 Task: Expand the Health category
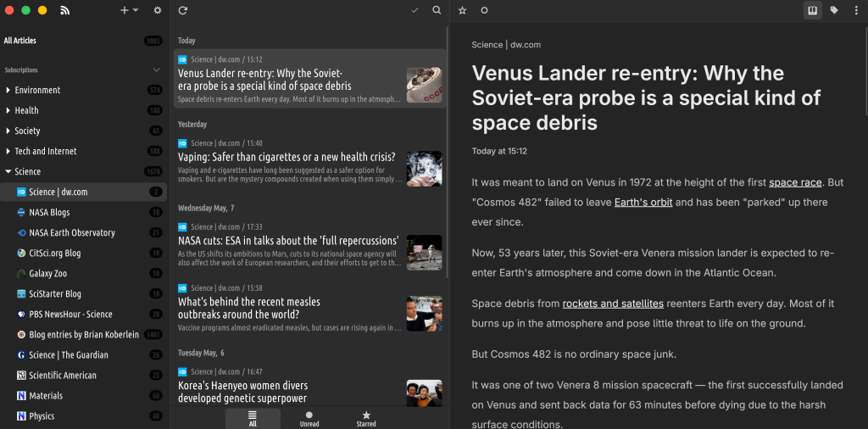click(x=8, y=110)
